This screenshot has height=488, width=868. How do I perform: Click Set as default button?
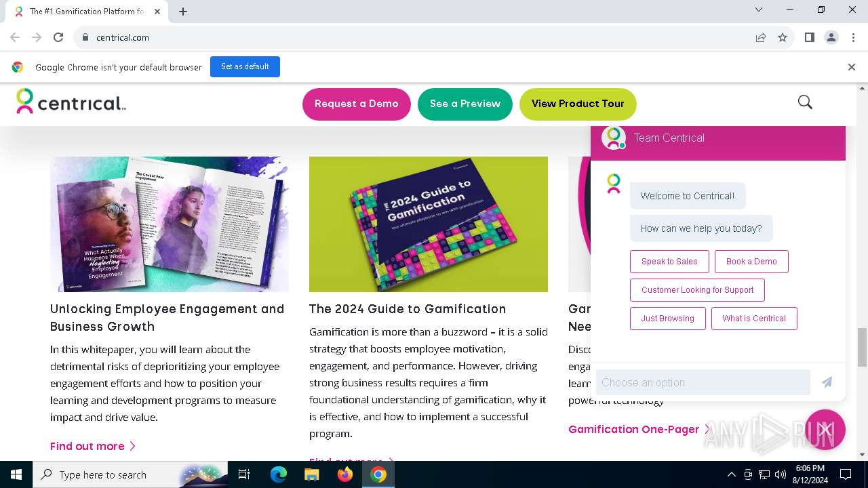245,66
